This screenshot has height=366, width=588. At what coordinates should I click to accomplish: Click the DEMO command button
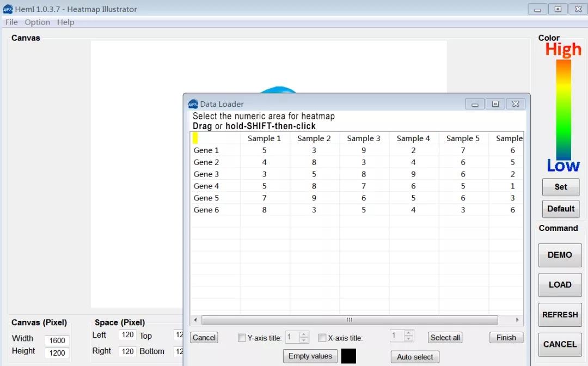point(560,255)
